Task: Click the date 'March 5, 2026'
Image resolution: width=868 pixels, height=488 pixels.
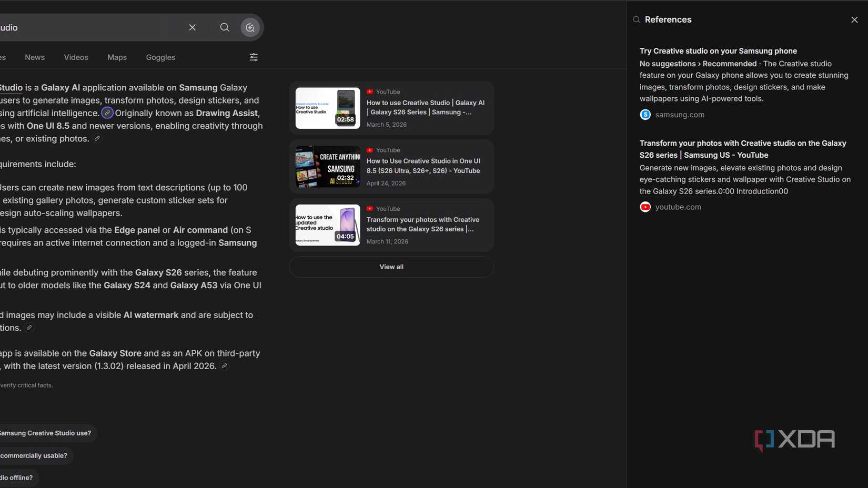Action: click(x=387, y=125)
